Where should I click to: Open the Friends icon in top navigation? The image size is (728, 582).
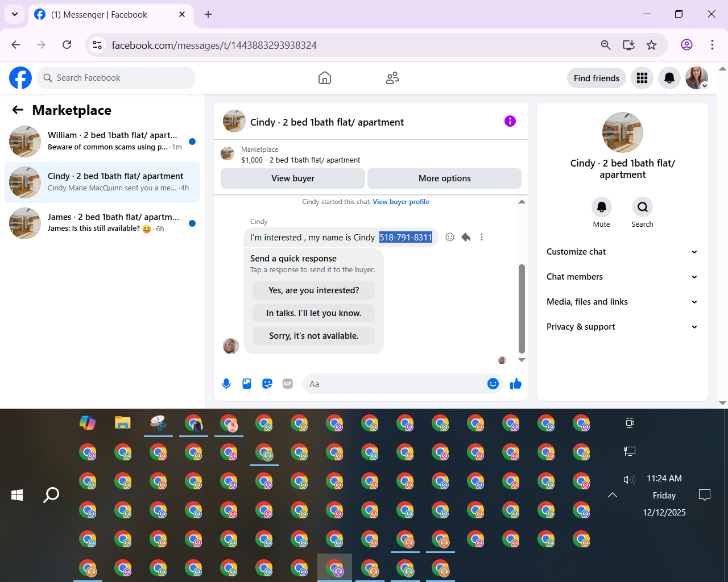[x=392, y=78]
